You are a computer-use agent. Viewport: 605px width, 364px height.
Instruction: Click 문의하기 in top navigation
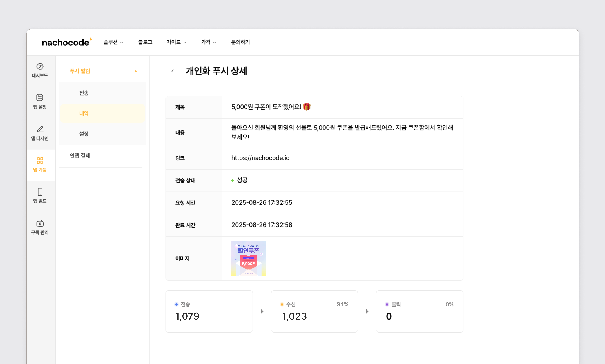tap(240, 42)
